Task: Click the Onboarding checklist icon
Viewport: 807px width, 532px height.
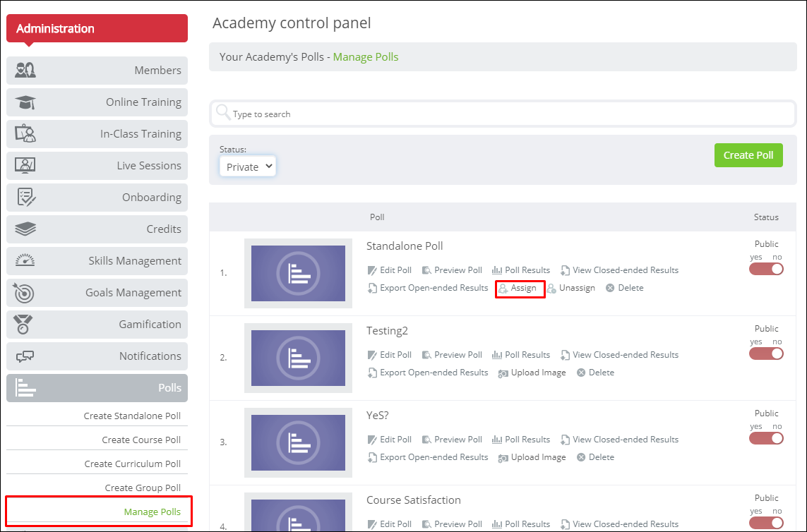Action: point(25,197)
